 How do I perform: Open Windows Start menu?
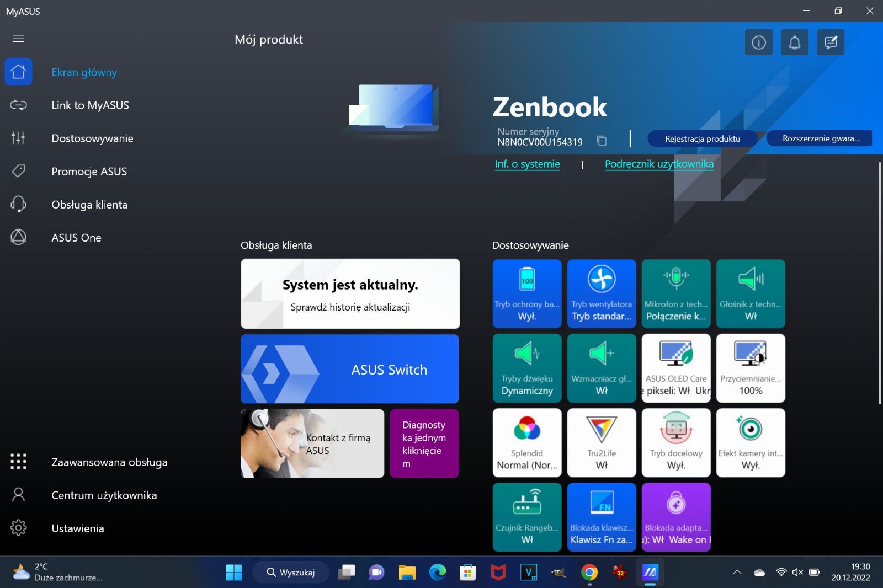coord(234,573)
